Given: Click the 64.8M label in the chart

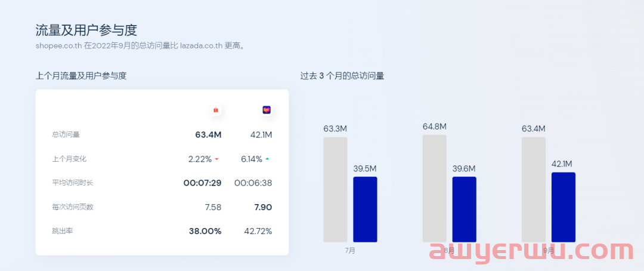Looking at the screenshot, I should tap(435, 126).
